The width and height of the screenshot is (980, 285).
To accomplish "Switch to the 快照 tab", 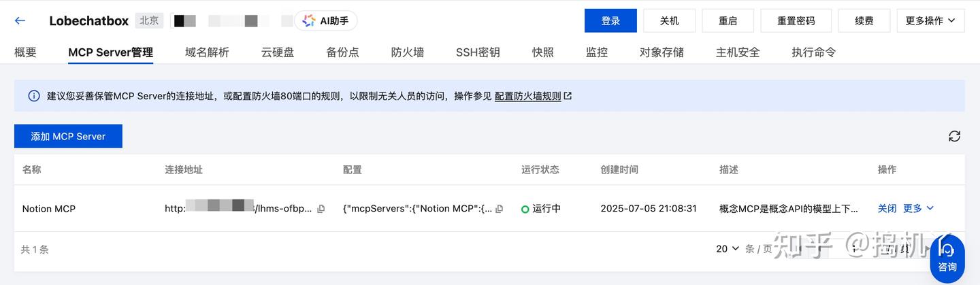I will [x=543, y=52].
